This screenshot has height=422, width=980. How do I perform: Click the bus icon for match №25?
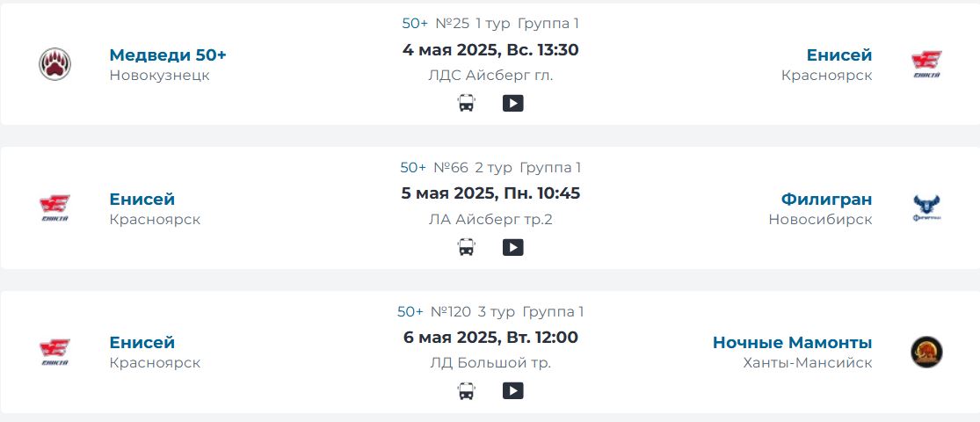pyautogui.click(x=466, y=103)
